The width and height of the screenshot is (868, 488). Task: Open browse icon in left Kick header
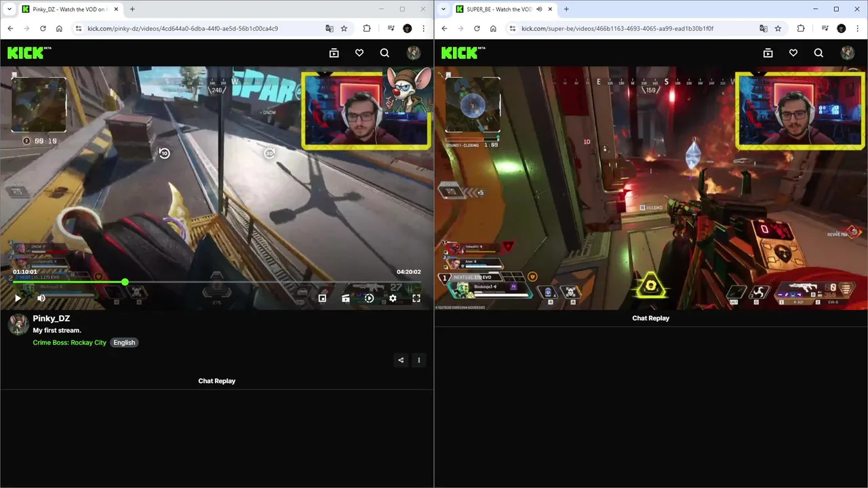[x=334, y=53]
